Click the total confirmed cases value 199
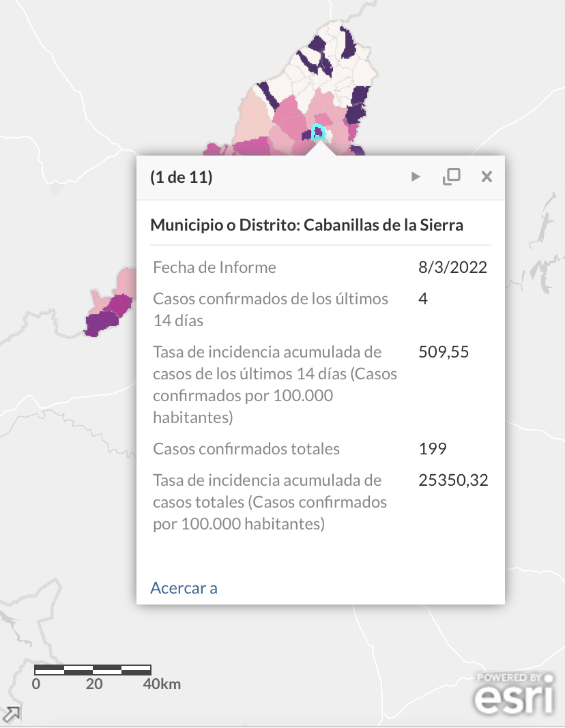The image size is (565, 728). [433, 448]
